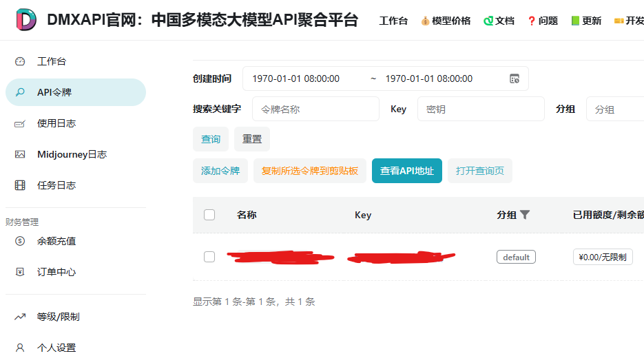This screenshot has height=358, width=644.
Task: Click the green icon beside 文档
Action: pyautogui.click(x=488, y=21)
